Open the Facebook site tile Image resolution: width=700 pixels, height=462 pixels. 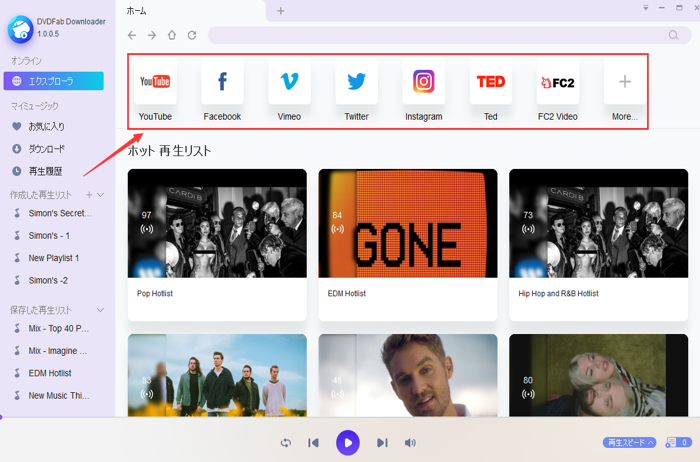pos(222,82)
